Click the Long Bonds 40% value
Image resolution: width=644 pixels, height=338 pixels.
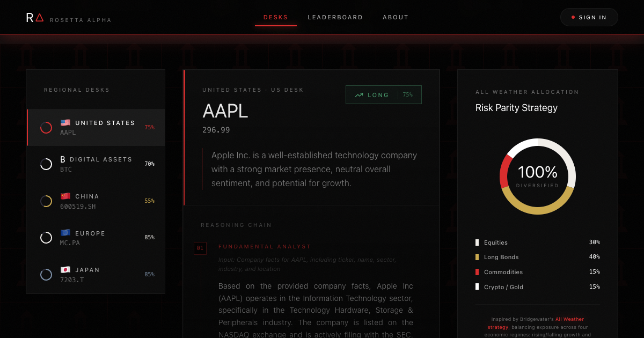[594, 257]
